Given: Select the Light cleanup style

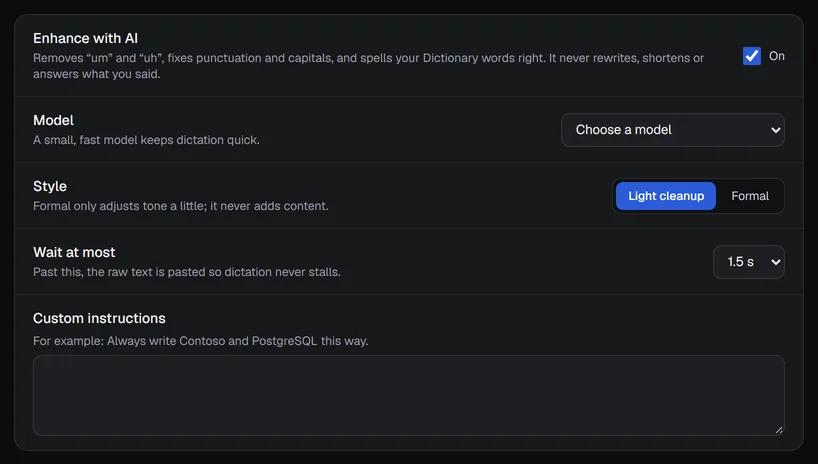Looking at the screenshot, I should click(x=666, y=196).
